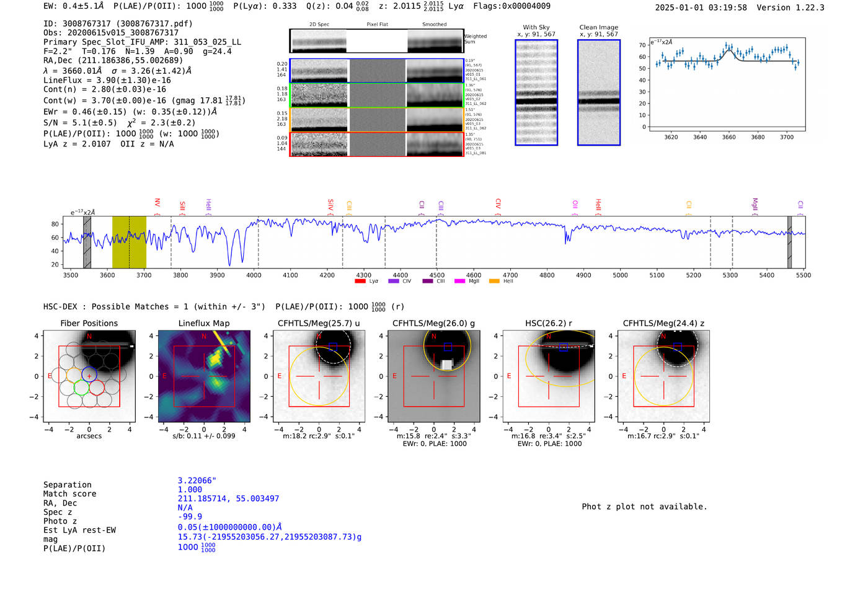This screenshot has height=591, width=868.
Task: Click the Gaussian line fit plot
Action: point(727,84)
